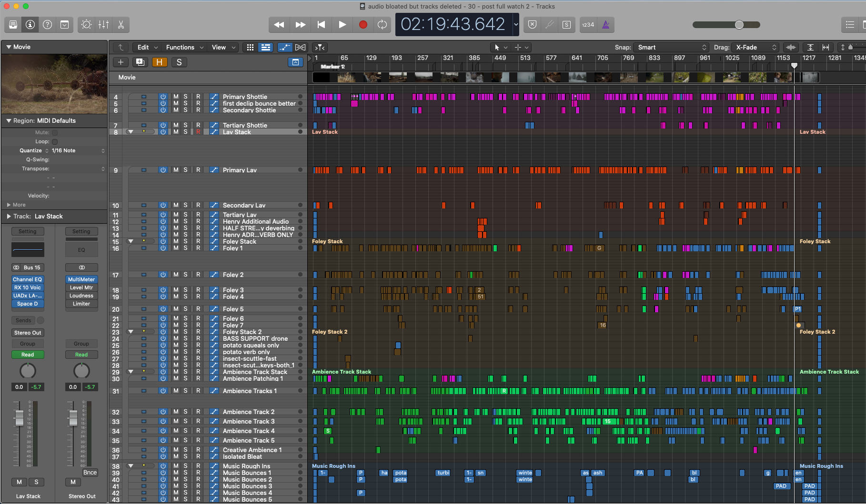
Task: Click the Read automation on Lav Stack strip
Action: tap(28, 355)
